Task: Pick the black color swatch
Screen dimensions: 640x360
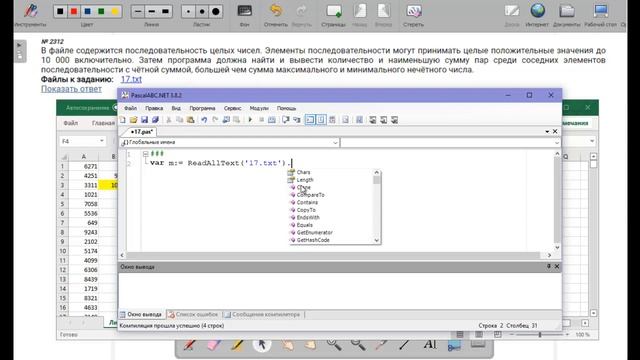Action: click(60, 11)
